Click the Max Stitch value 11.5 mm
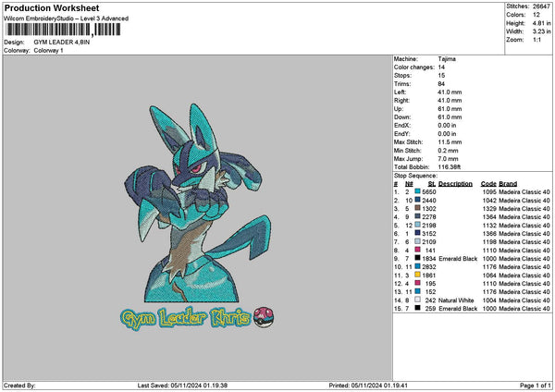The height and width of the screenshot is (392, 555). pyautogui.click(x=450, y=141)
